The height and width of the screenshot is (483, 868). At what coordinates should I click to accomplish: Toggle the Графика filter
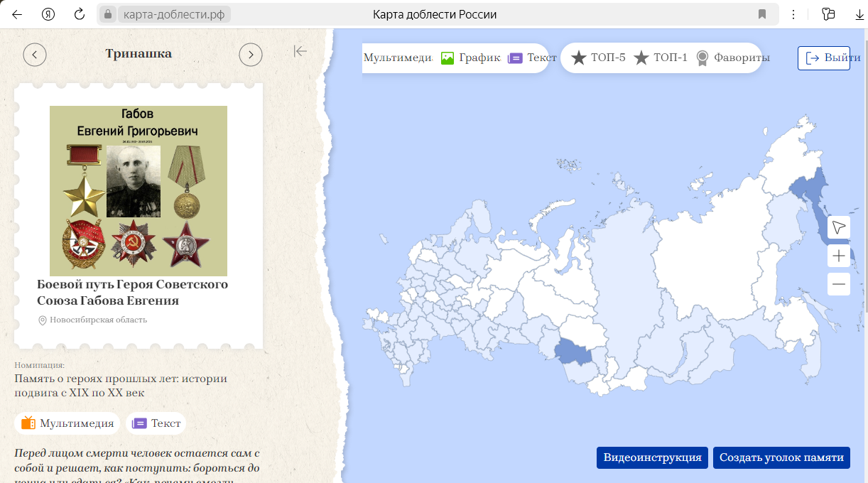(470, 58)
